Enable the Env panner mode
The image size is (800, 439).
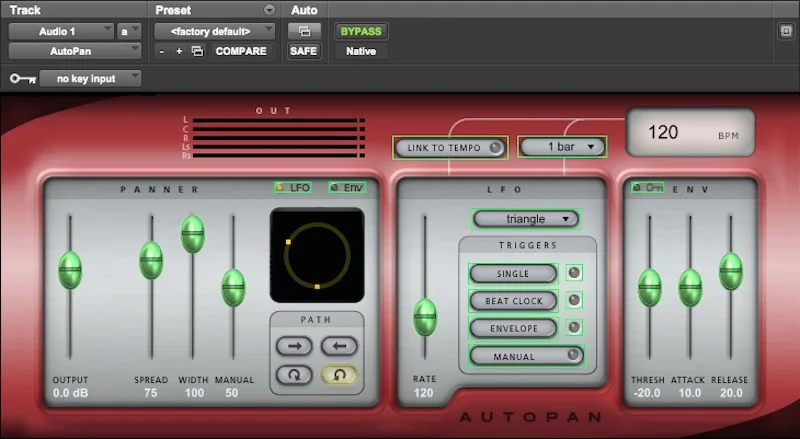(347, 188)
